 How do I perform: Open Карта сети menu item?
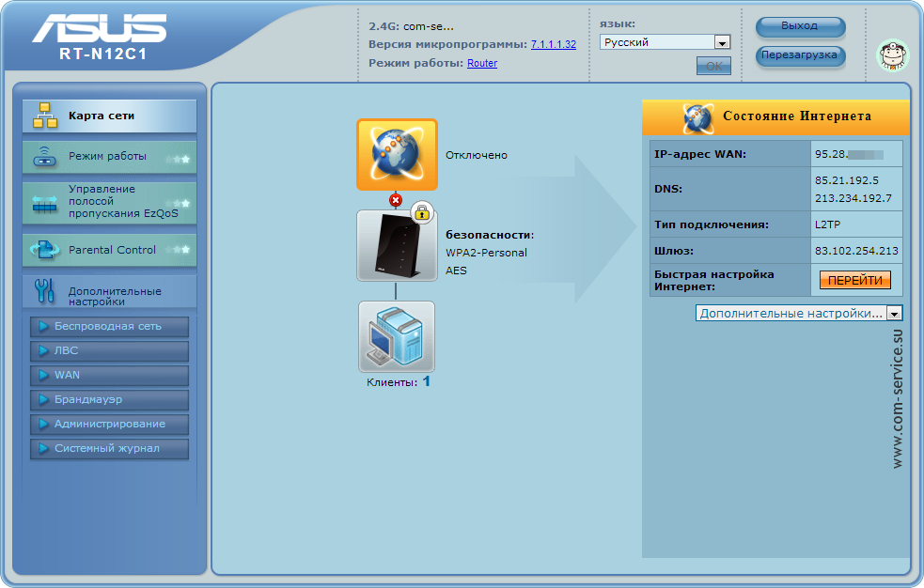[x=108, y=116]
